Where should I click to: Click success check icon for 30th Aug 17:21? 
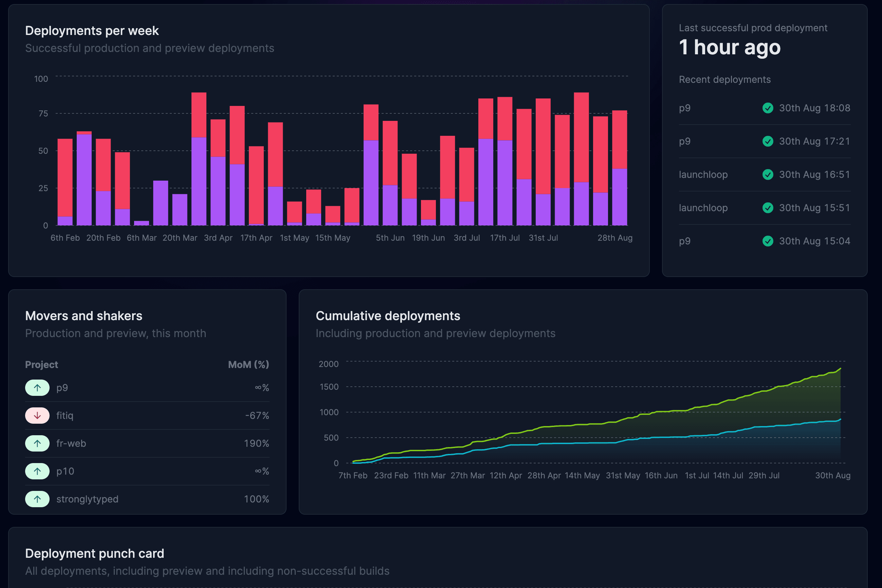[768, 141]
